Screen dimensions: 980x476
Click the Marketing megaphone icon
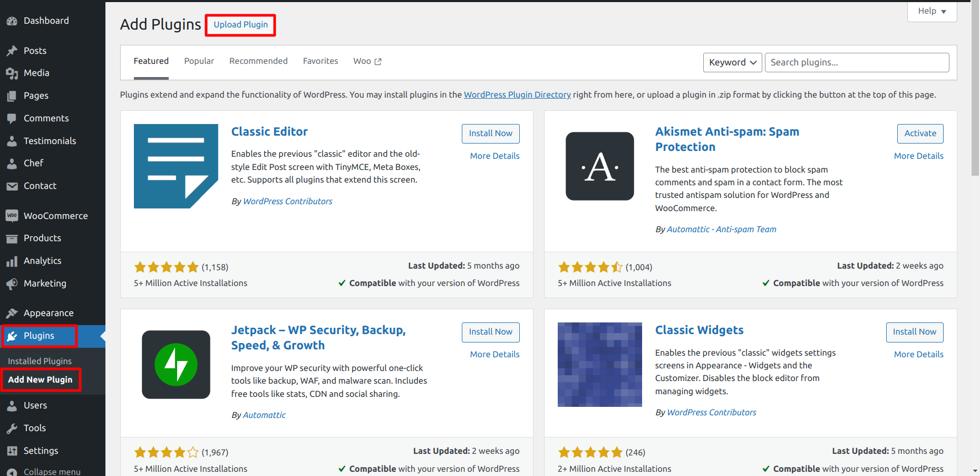12,284
